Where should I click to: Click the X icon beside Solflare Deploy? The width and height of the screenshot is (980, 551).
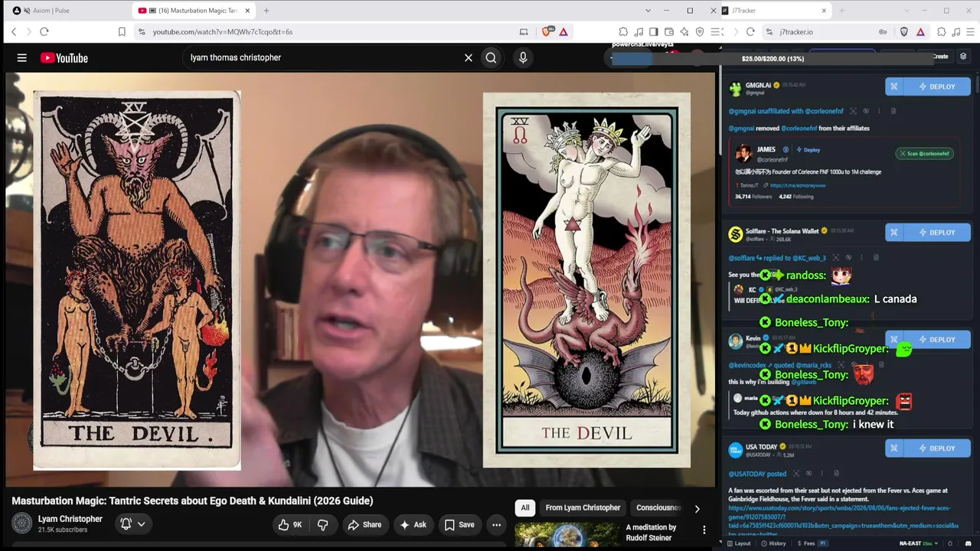894,232
